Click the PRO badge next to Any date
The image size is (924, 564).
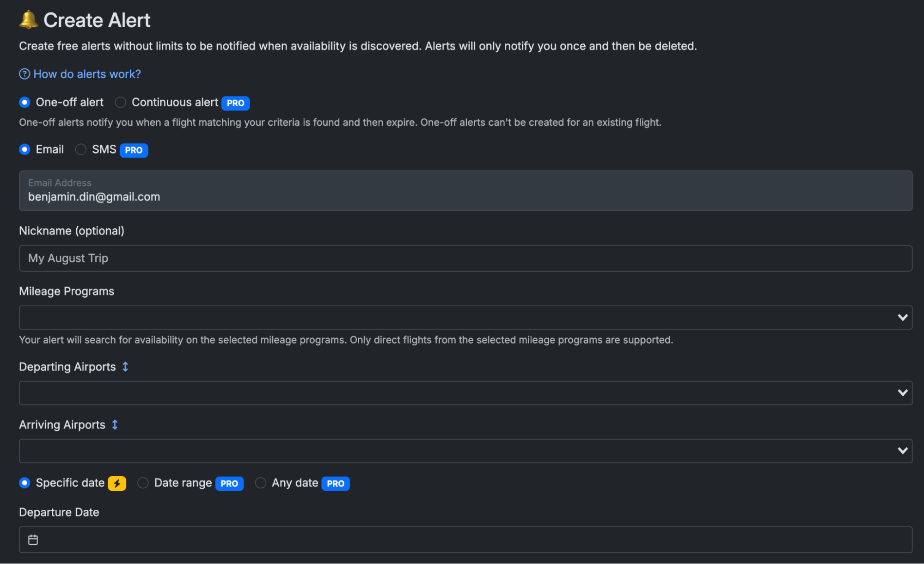coord(335,484)
